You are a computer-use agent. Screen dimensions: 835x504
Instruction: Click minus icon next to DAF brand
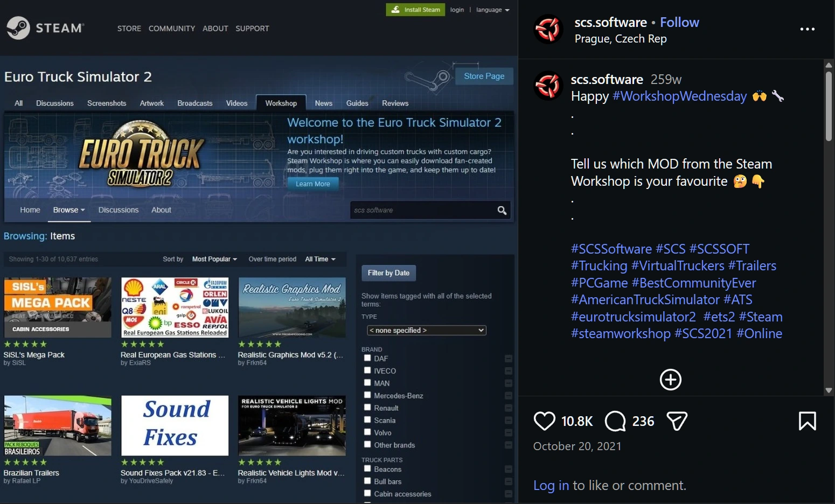point(508,359)
